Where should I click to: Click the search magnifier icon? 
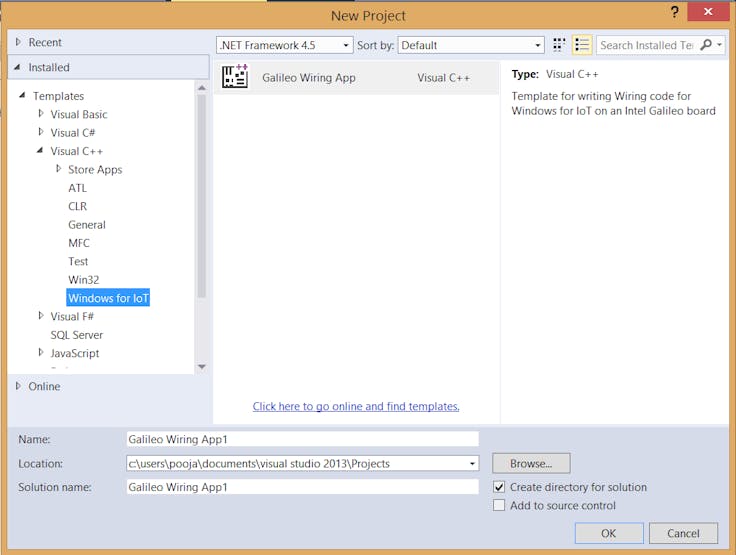[x=705, y=45]
